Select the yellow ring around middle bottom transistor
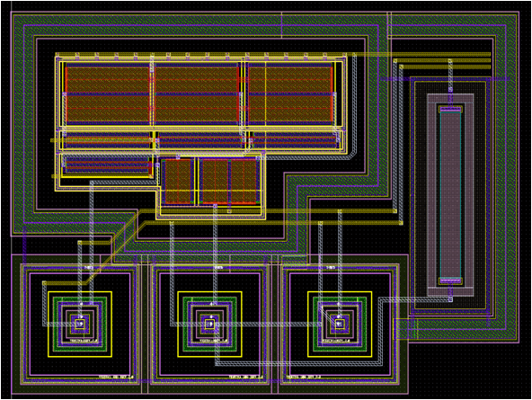Viewport: 532px width, 400px height. pos(209,324)
